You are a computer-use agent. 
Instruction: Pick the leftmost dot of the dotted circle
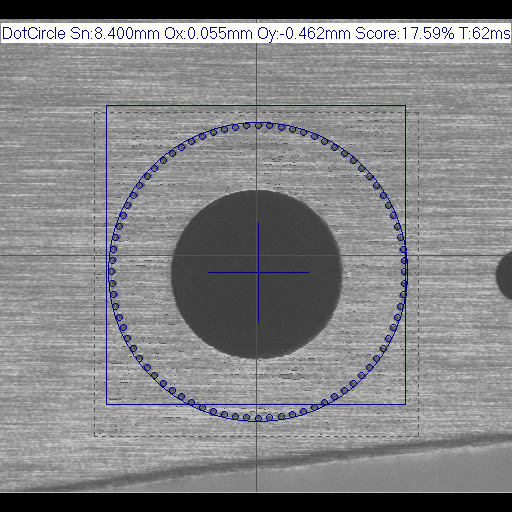pyautogui.click(x=112, y=272)
